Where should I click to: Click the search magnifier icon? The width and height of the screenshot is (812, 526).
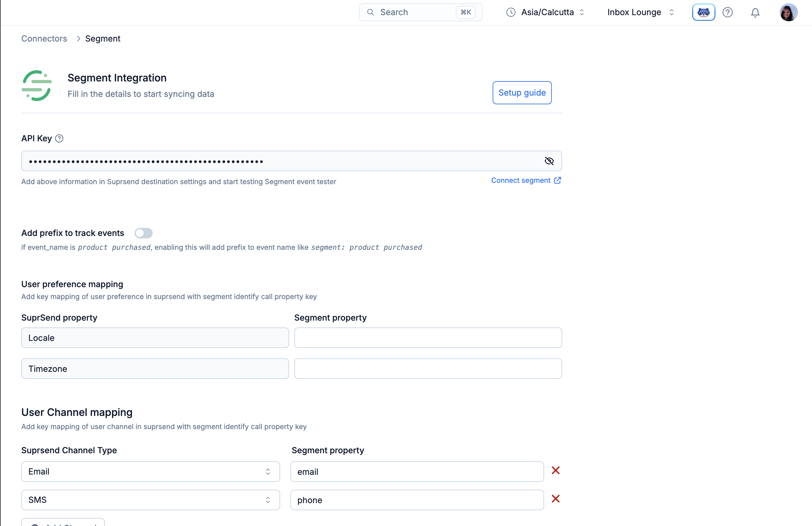tap(370, 12)
